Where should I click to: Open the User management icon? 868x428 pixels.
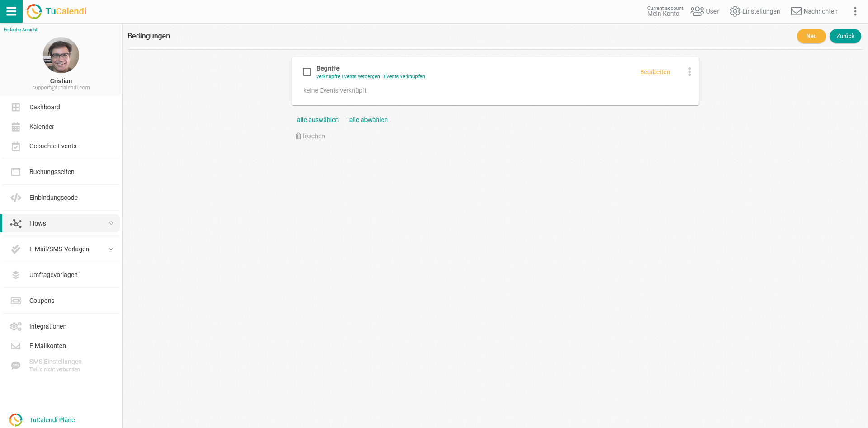[697, 11]
